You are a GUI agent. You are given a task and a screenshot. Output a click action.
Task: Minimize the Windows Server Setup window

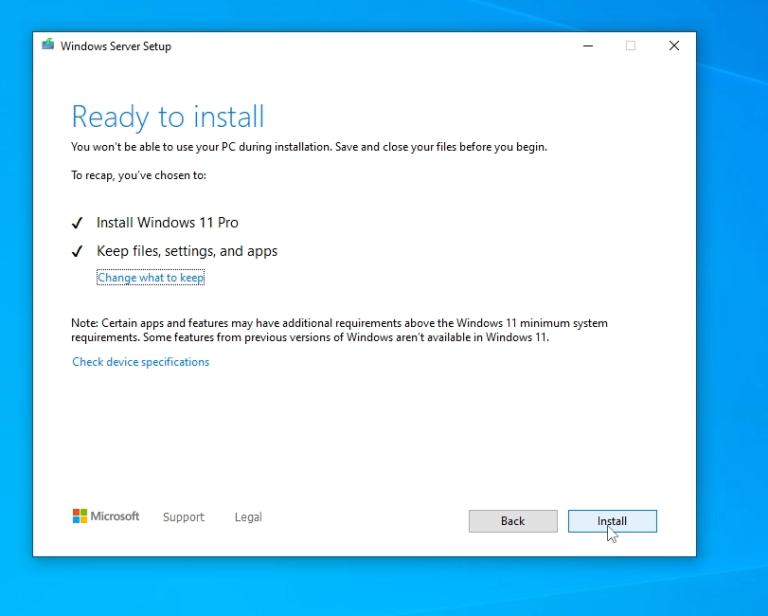point(588,46)
